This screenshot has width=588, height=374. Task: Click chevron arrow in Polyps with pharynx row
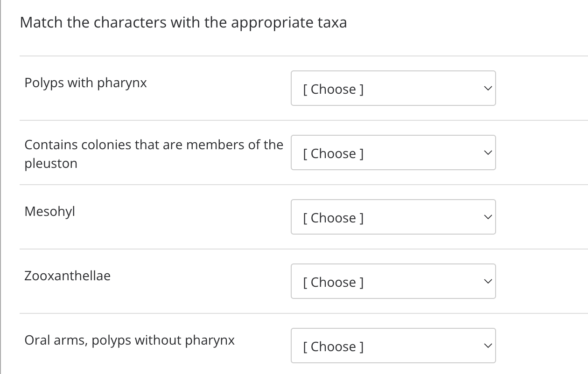pos(487,88)
